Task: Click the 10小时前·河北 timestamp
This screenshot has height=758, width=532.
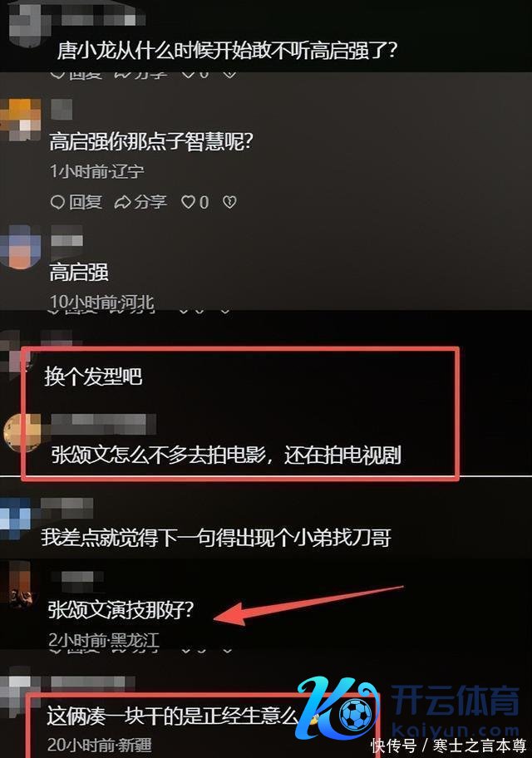Action: click(x=102, y=303)
